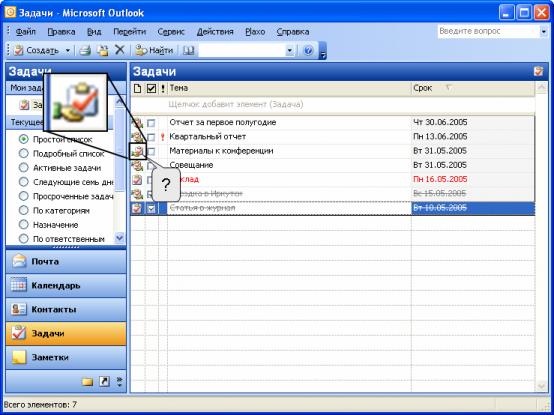Click inside the contact search input field

coord(242,51)
